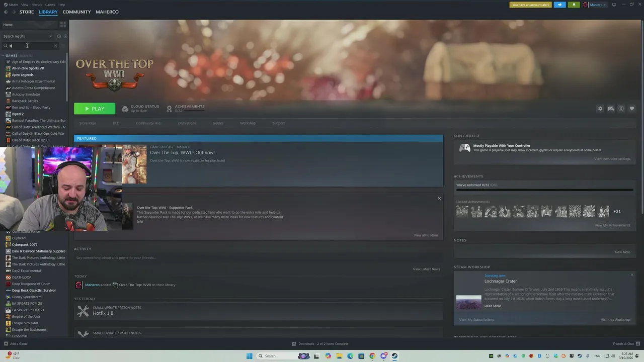Screen dimensions: 644x362
Task: Open the game Support link
Action: pyautogui.click(x=278, y=123)
